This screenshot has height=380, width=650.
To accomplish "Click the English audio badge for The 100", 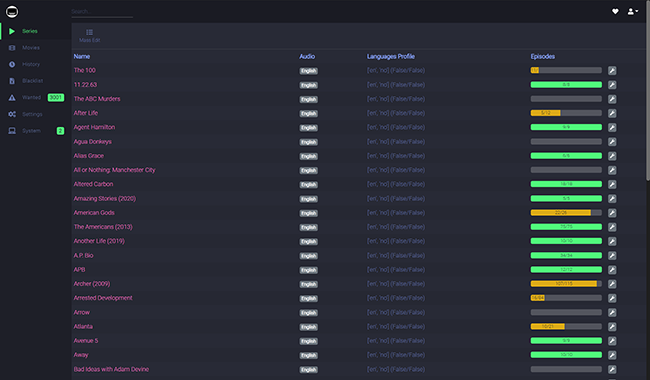I will coord(308,71).
